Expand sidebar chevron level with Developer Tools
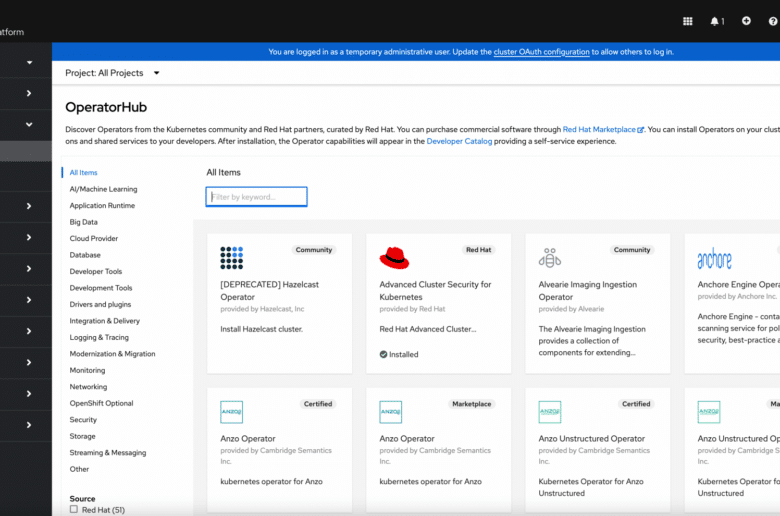 pyautogui.click(x=29, y=269)
